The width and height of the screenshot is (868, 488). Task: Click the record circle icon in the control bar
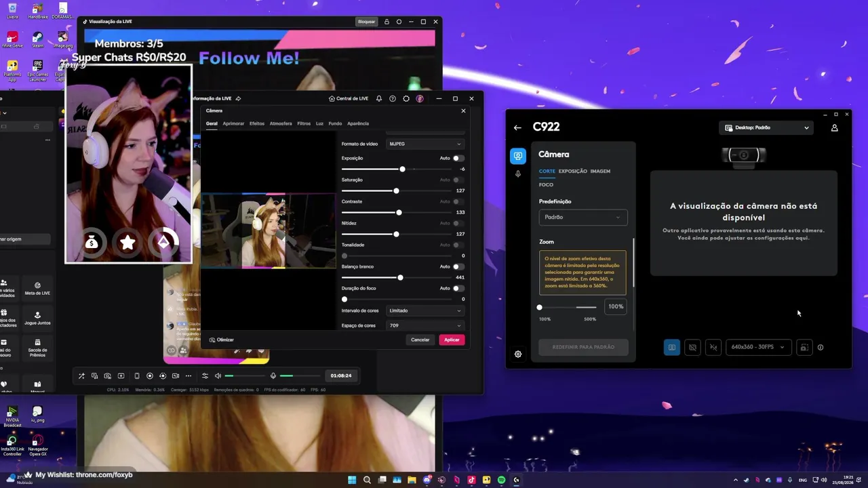[x=150, y=375]
